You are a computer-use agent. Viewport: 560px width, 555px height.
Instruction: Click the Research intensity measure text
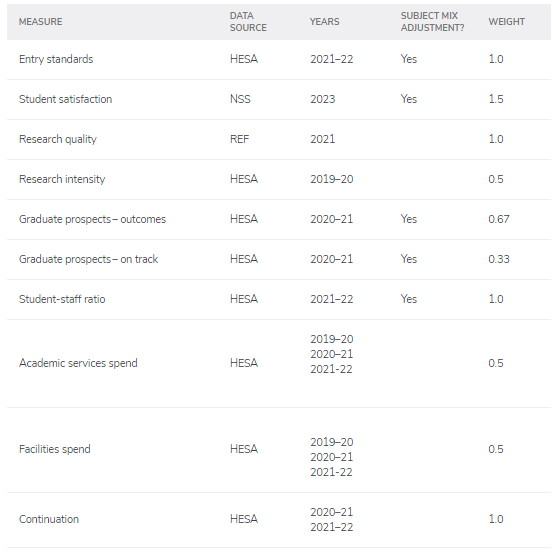point(62,179)
